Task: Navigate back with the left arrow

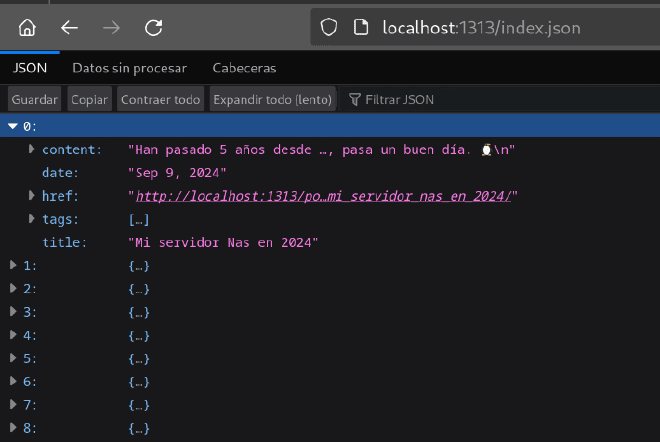Action: tap(69, 28)
